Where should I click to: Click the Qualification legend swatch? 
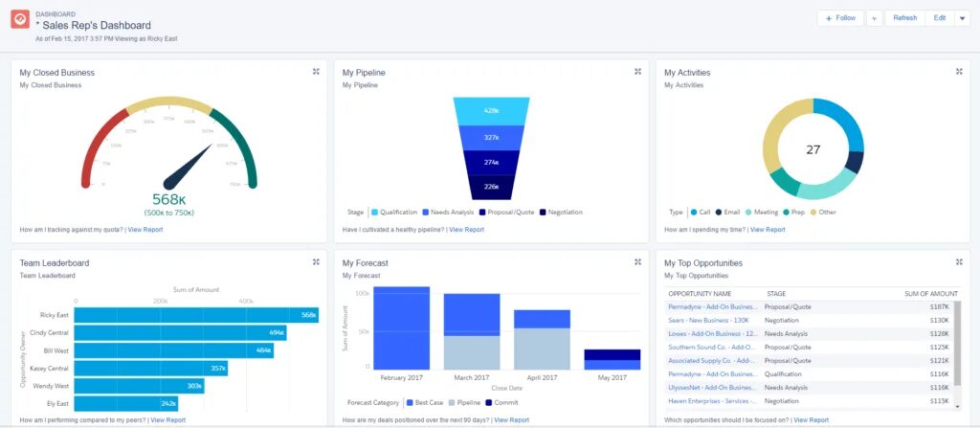pyautogui.click(x=374, y=213)
